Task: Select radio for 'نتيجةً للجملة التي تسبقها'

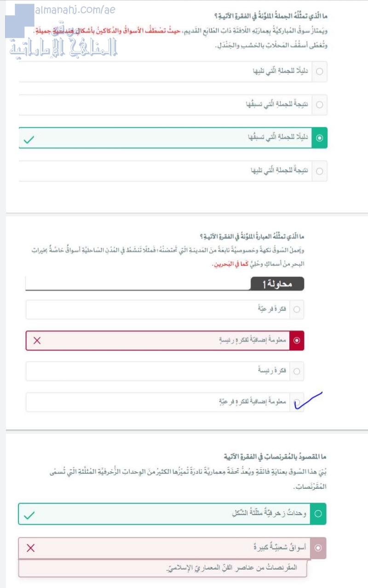Action: click(x=320, y=105)
